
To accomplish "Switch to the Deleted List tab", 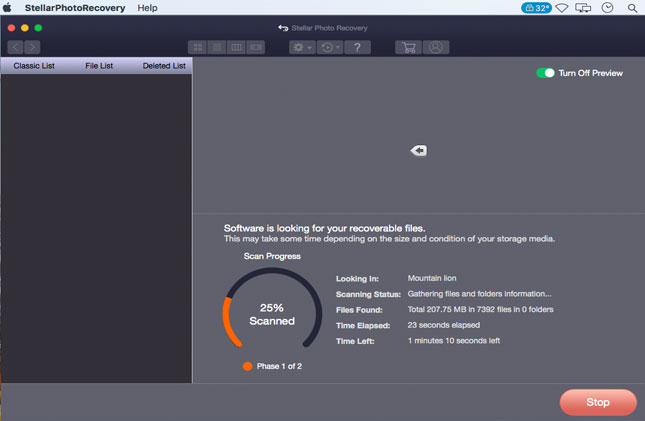I will point(164,66).
